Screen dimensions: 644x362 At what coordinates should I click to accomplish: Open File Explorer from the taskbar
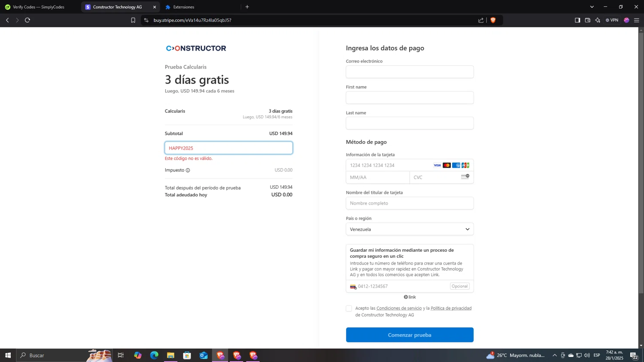coord(170,355)
